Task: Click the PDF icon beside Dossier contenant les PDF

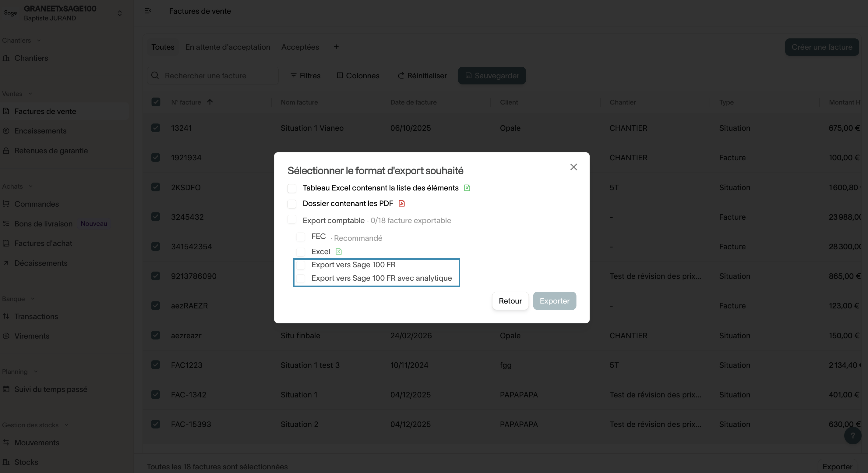Action: (402, 203)
